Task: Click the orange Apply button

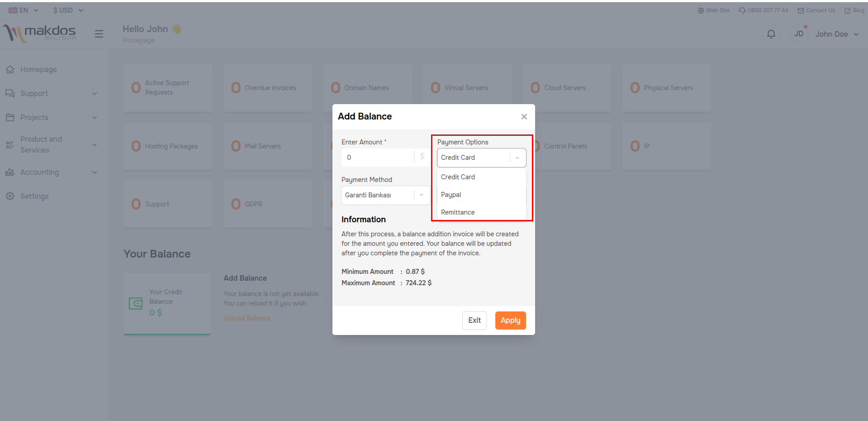Action: pos(510,321)
